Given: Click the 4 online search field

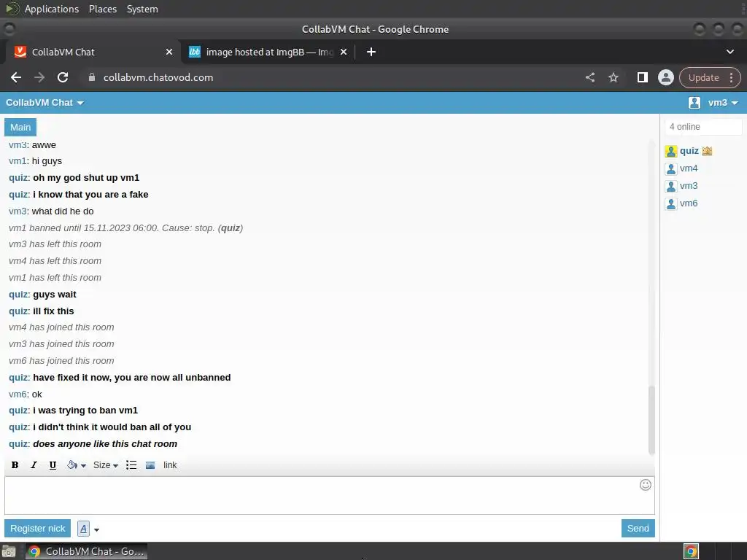Looking at the screenshot, I should click(703, 127).
